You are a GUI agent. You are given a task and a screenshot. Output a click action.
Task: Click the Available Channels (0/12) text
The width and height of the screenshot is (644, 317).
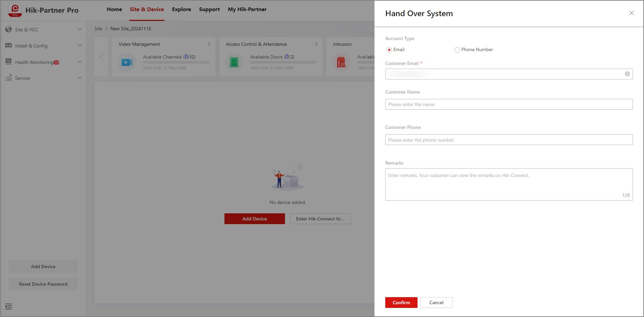169,57
